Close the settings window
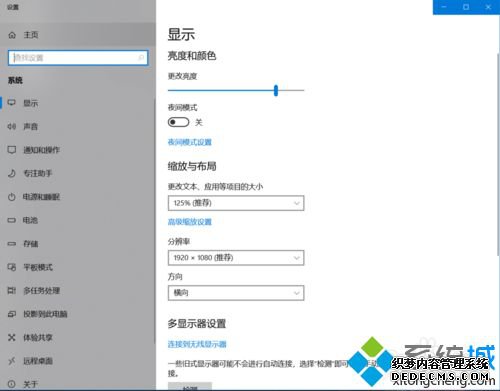Image resolution: width=500 pixels, height=391 pixels. pos(488,7)
